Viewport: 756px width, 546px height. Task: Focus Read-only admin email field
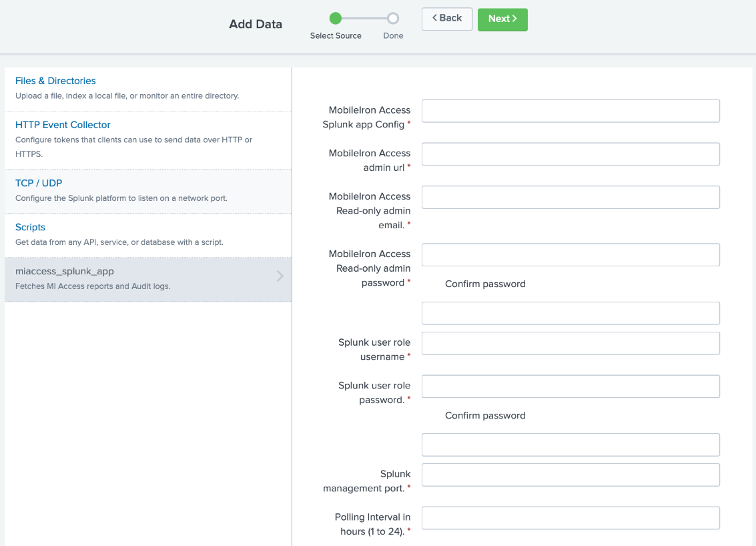pos(571,198)
